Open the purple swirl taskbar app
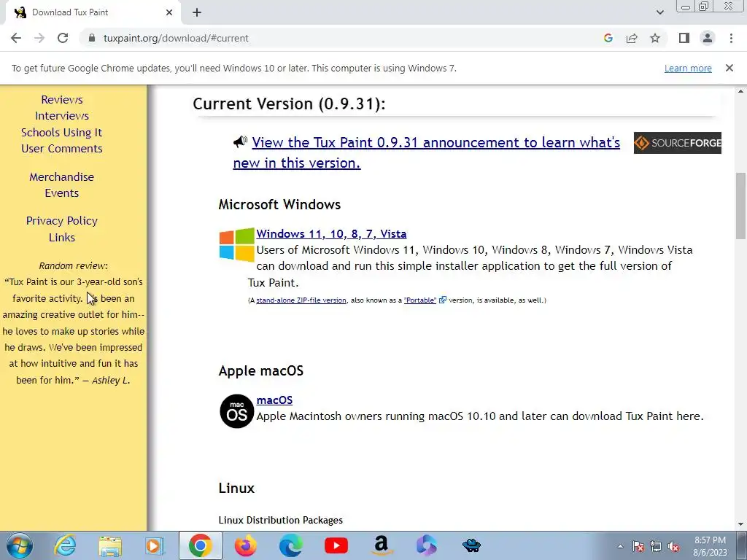Screen dimensions: 747x560 click(426, 545)
